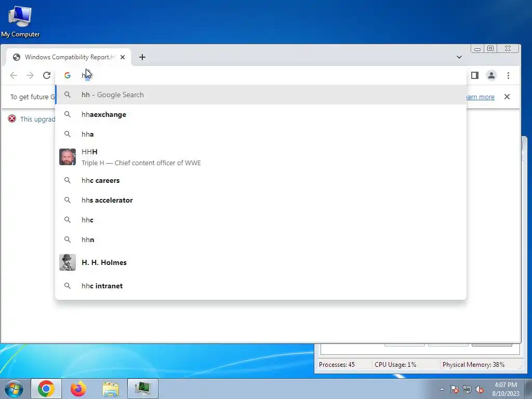Click the 'This upgrad' text on the page
The height and width of the screenshot is (399, 532).
click(37, 119)
